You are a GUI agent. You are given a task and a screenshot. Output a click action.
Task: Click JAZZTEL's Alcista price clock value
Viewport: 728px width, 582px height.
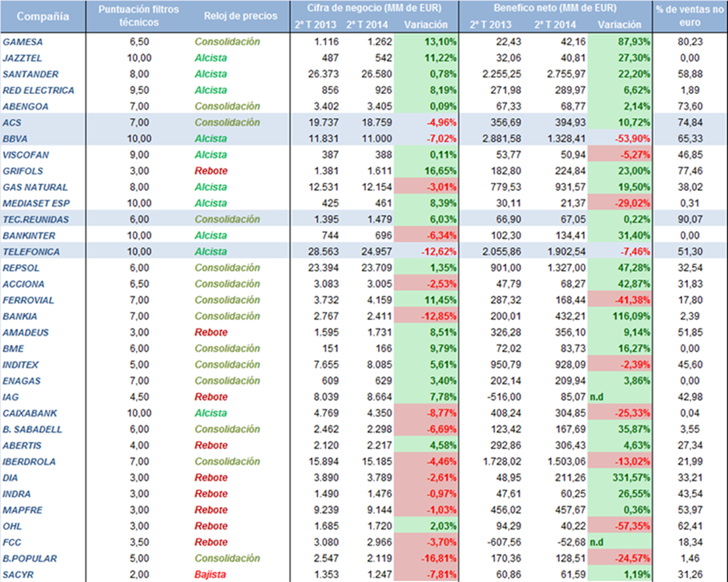coord(211,58)
